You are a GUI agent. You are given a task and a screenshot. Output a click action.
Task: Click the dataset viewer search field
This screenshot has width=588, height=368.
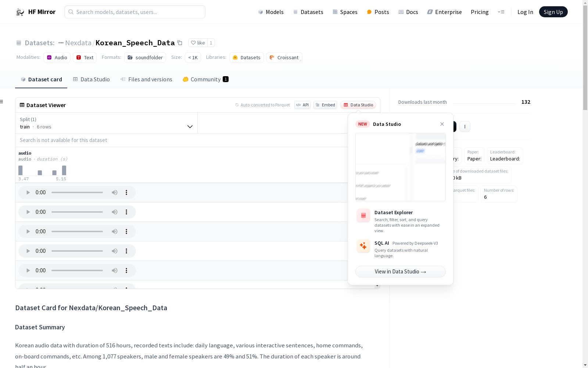[x=182, y=140]
